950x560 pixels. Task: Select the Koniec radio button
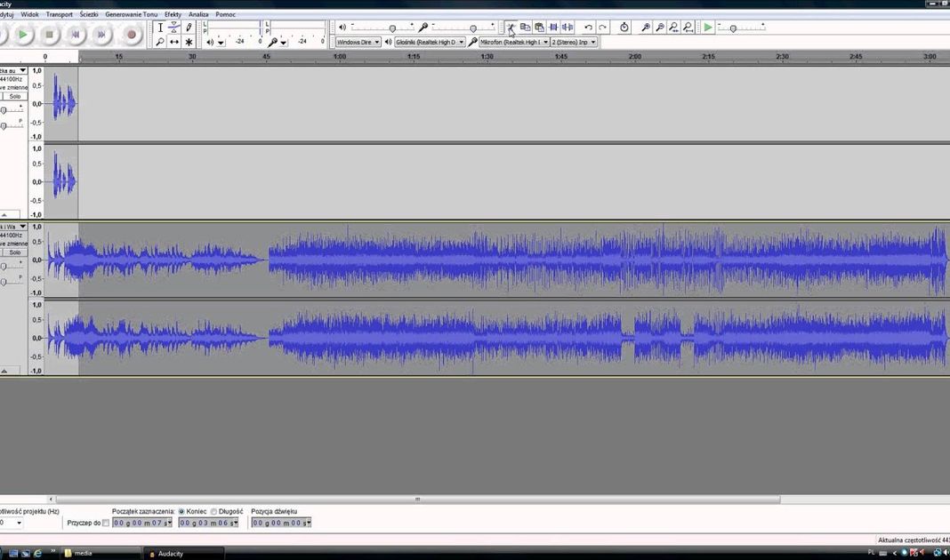coord(182,512)
